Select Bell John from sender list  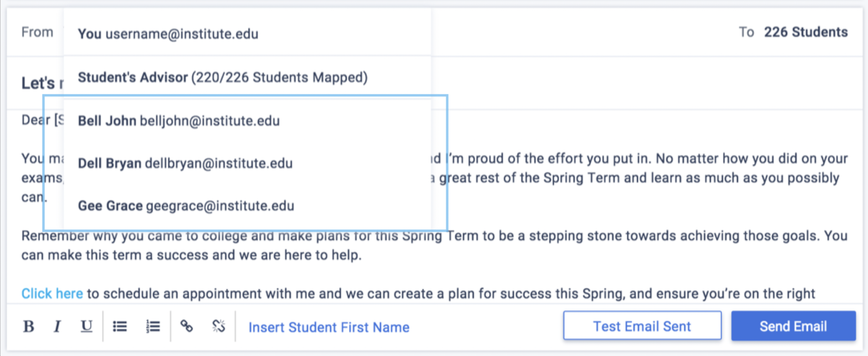coord(179,121)
